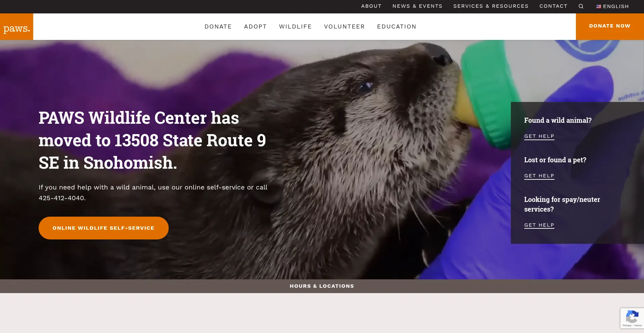
Task: Select Donate in main navigation
Action: [x=218, y=26]
